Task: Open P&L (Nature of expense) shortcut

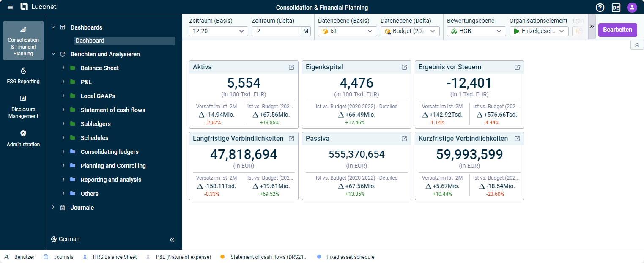Action: click(x=178, y=257)
